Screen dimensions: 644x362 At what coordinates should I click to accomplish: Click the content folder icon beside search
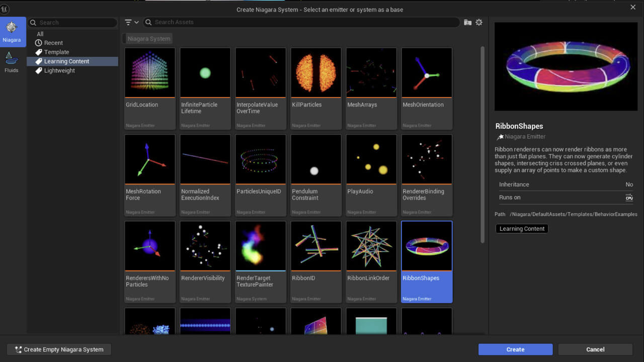point(467,22)
